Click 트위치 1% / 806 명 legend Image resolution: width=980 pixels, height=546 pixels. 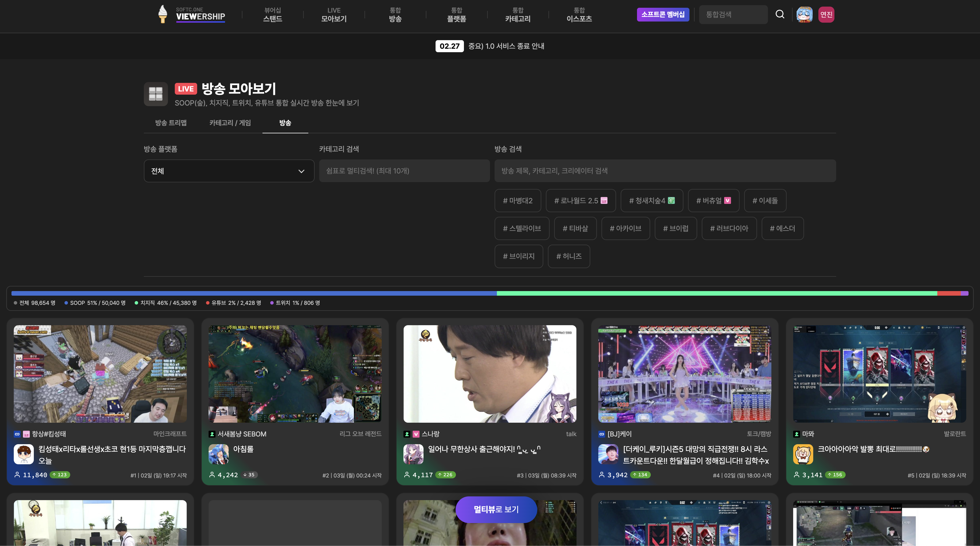click(295, 303)
